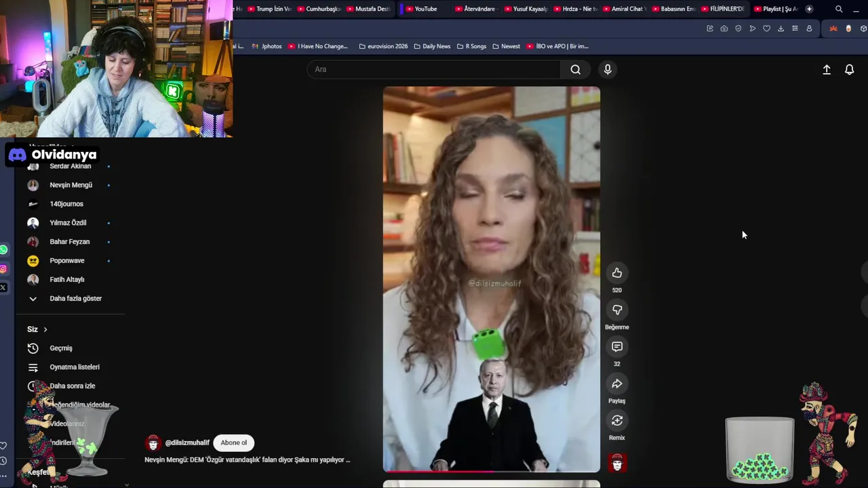Open the Daily News bookmark folder
The image size is (868, 488).
(432, 46)
